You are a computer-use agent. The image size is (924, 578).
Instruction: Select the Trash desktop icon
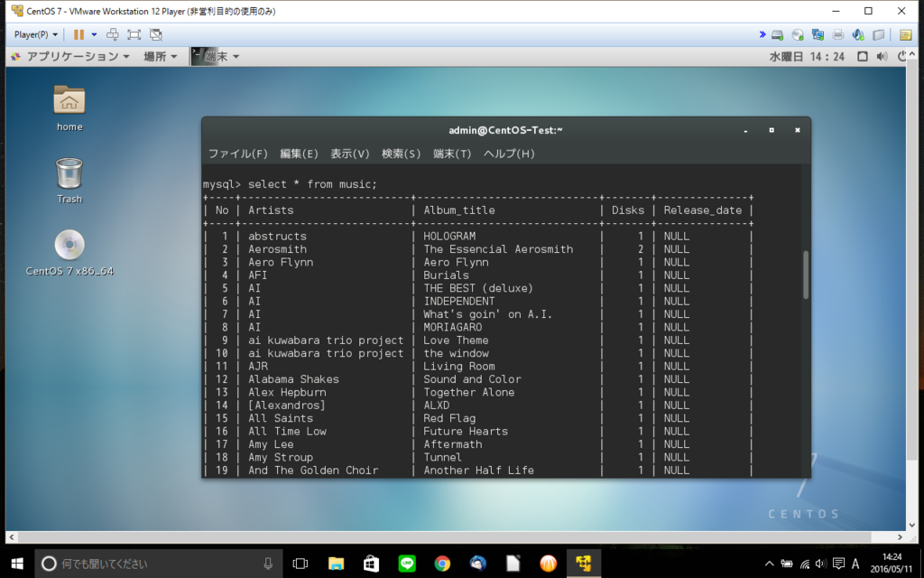[69, 181]
